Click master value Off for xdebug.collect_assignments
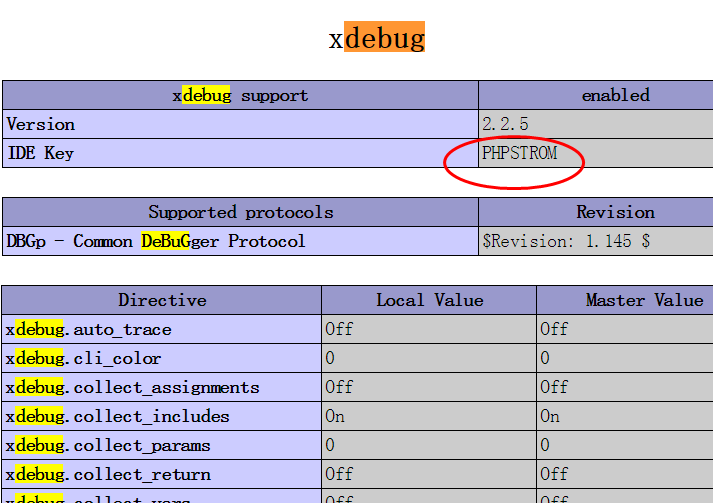 (x=554, y=387)
